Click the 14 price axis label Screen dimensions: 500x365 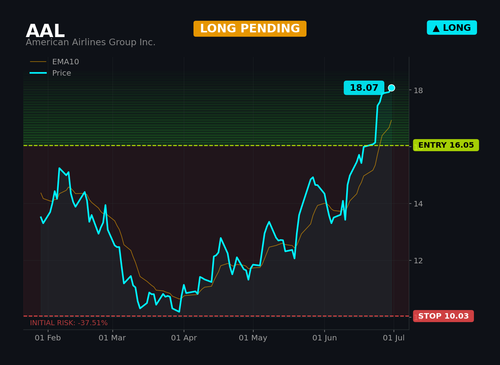418,204
